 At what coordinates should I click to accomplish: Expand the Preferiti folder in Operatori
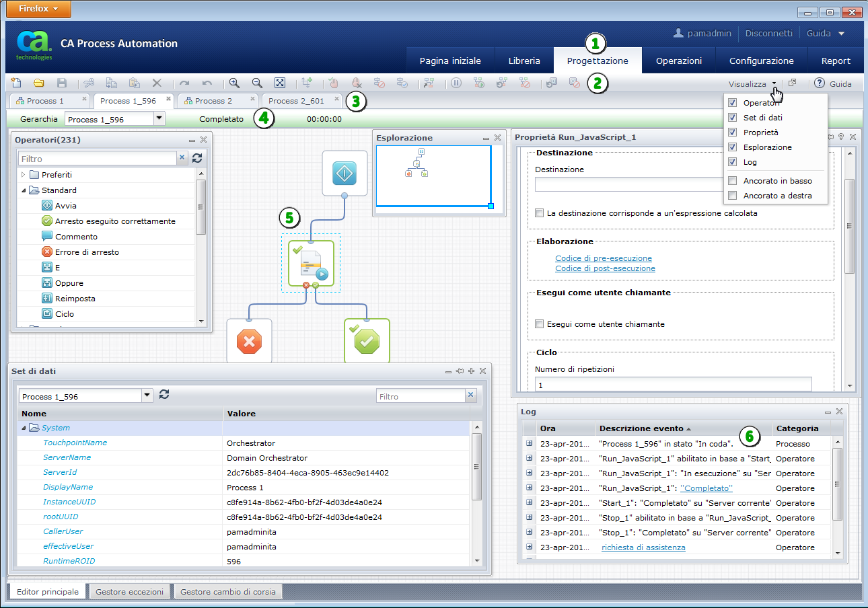coord(24,175)
